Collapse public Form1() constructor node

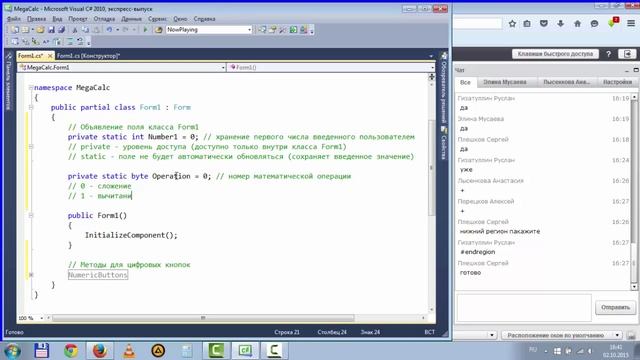coord(31,215)
